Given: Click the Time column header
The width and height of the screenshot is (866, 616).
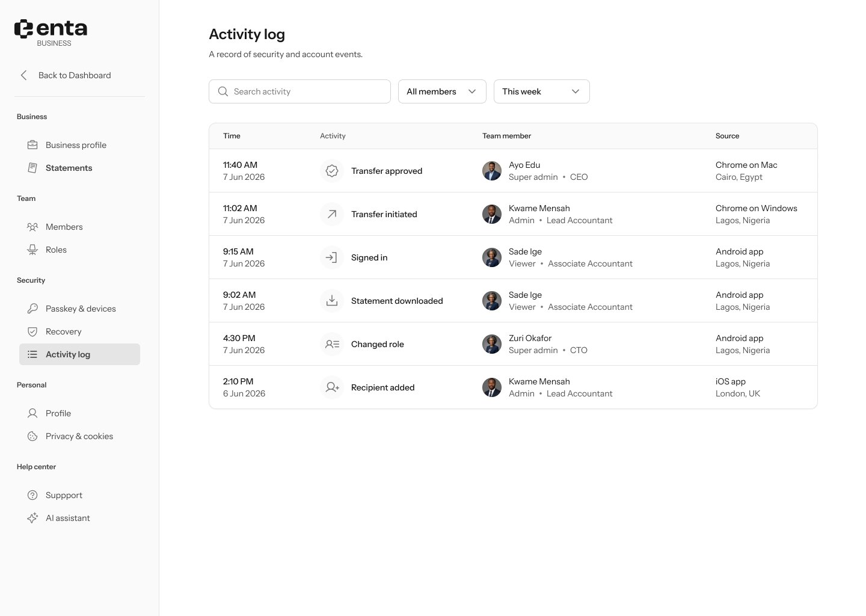Looking at the screenshot, I should point(232,136).
